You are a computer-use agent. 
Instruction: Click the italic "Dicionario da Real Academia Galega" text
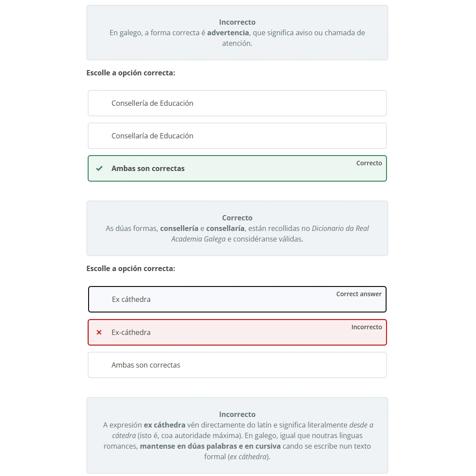340,228
